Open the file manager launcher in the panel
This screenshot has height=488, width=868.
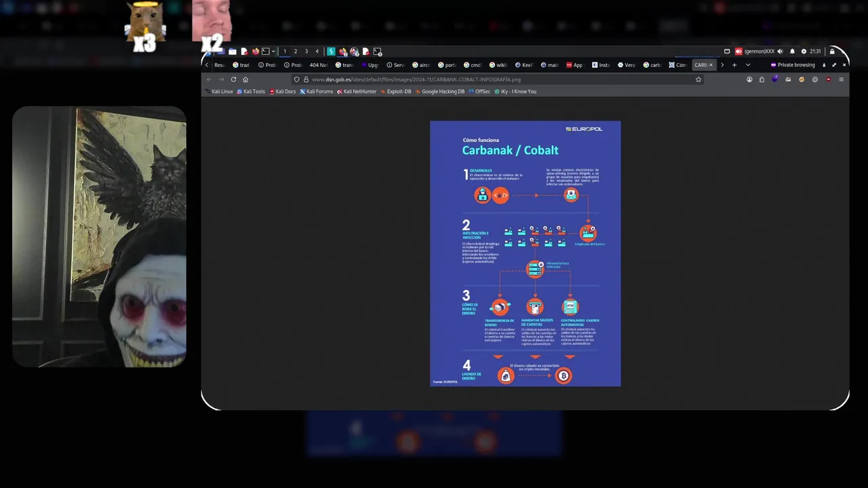coord(233,52)
